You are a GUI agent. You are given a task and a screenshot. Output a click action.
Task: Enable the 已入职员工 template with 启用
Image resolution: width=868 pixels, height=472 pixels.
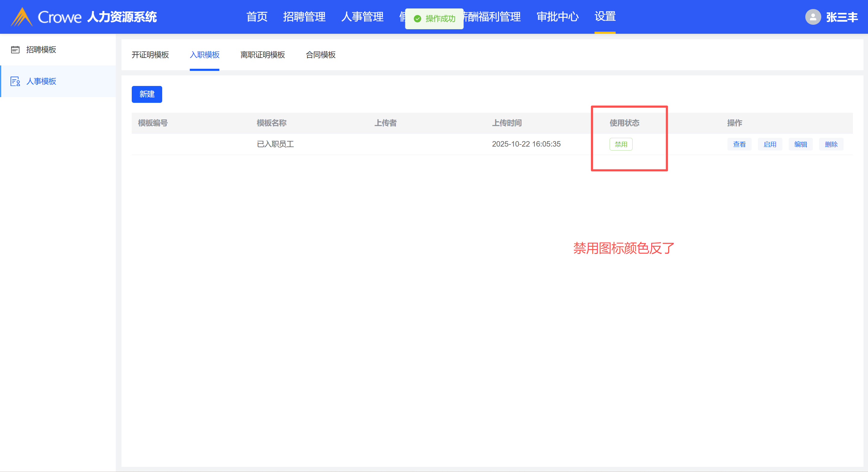(770, 144)
